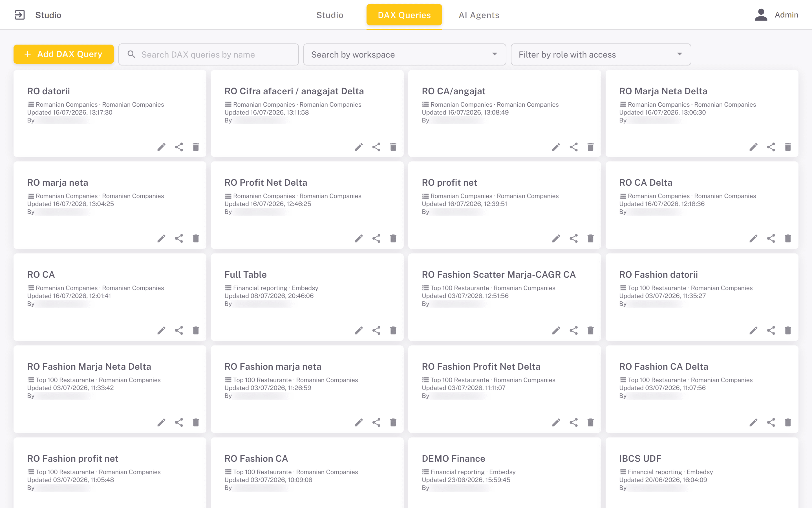
Task: Focus the Search DAX queries by name field
Action: tap(208, 54)
